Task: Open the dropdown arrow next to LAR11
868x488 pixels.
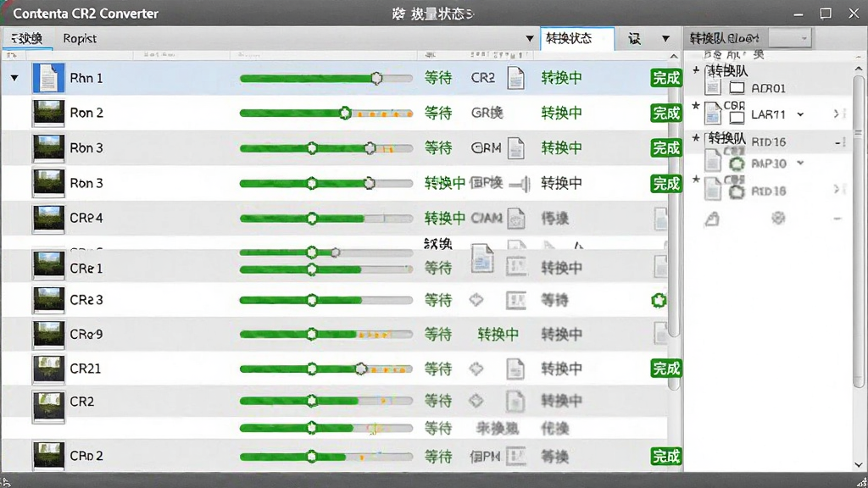Action: coord(800,114)
